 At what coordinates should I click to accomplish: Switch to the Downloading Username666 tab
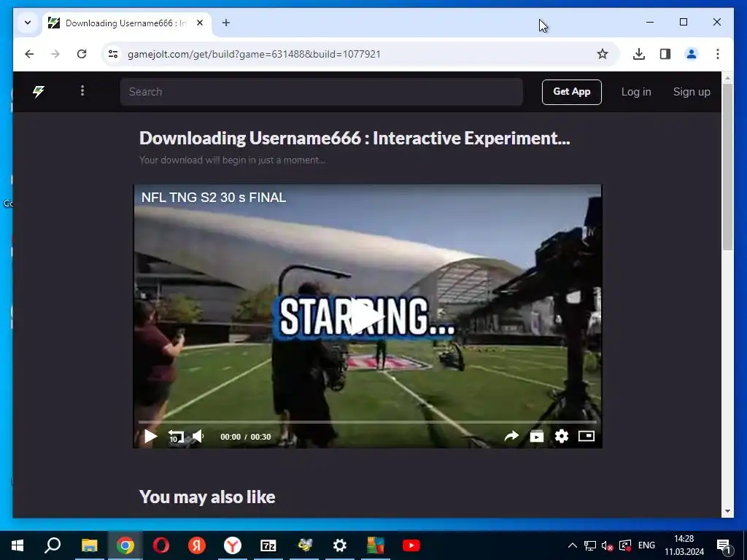(x=126, y=23)
